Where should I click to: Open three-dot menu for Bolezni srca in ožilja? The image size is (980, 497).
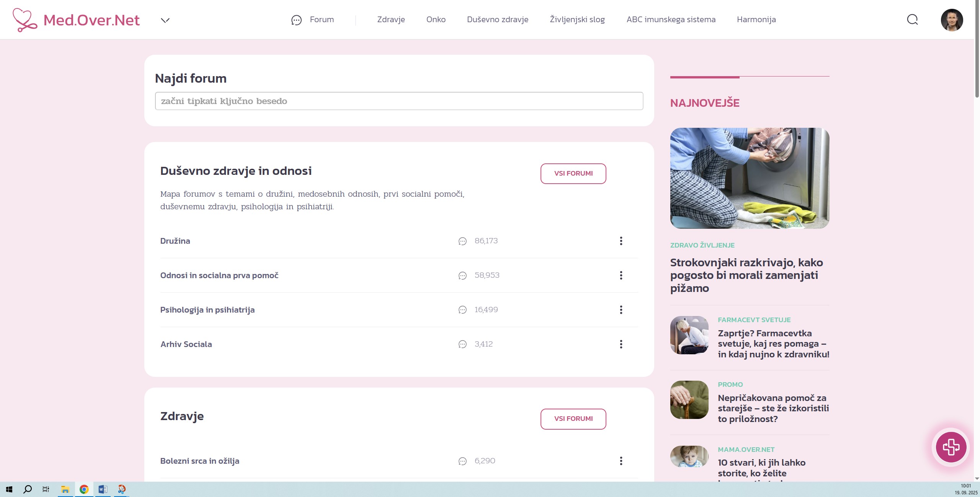point(621,461)
